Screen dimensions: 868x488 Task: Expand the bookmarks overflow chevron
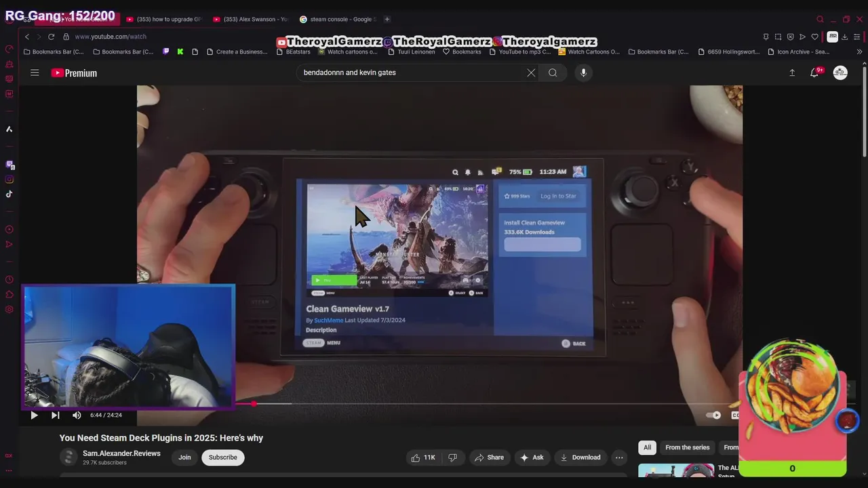pyautogui.click(x=859, y=52)
